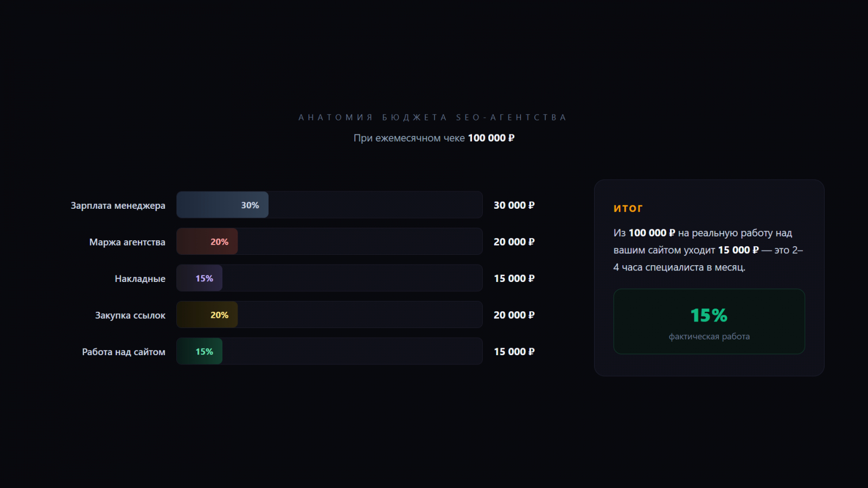
Task: Click the purple 15% Накладные bar fill
Action: pos(200,278)
